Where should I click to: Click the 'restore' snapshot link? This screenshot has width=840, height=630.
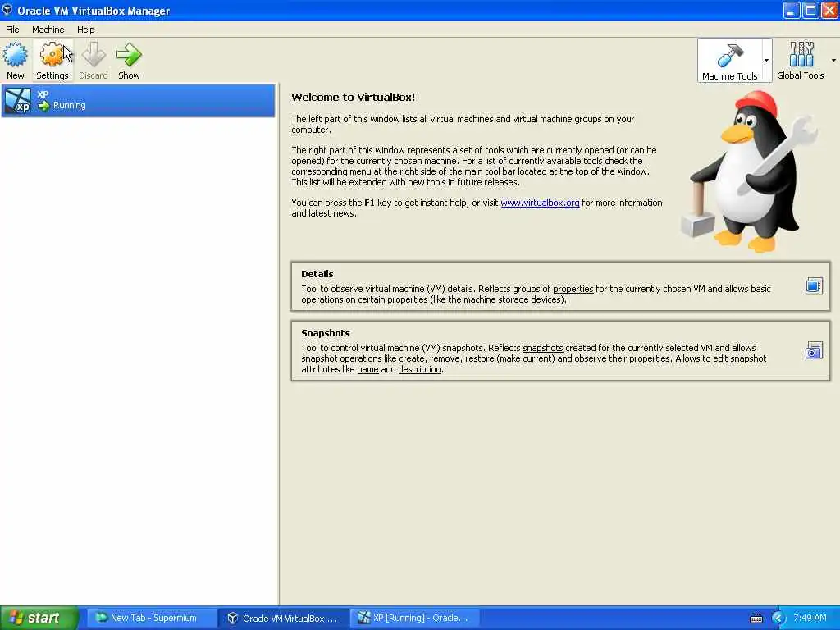pyautogui.click(x=479, y=358)
